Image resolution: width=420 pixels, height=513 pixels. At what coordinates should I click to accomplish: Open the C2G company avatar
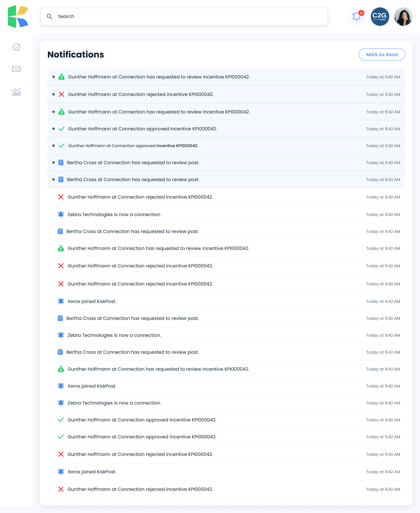click(380, 16)
